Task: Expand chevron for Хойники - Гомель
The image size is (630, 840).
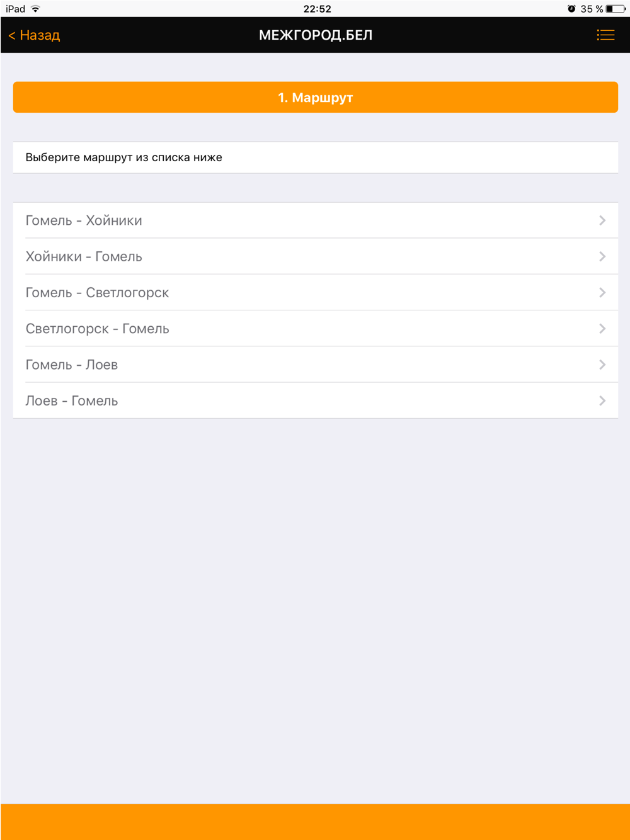Action: pos(602,256)
